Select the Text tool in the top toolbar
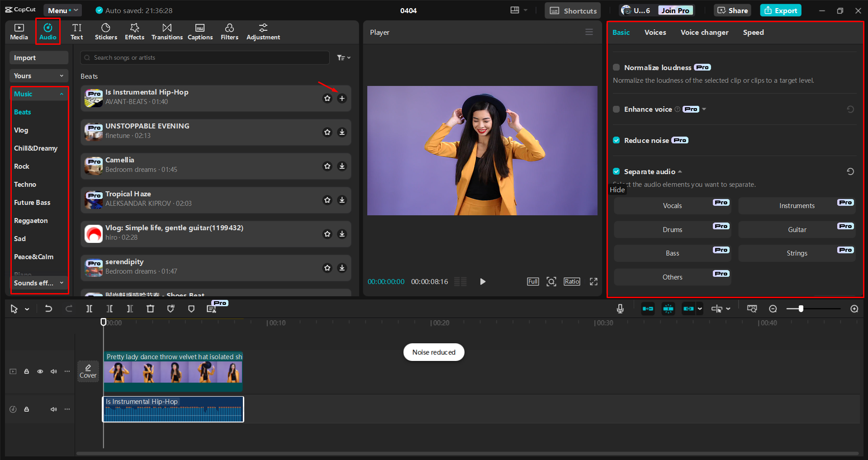 (x=77, y=31)
